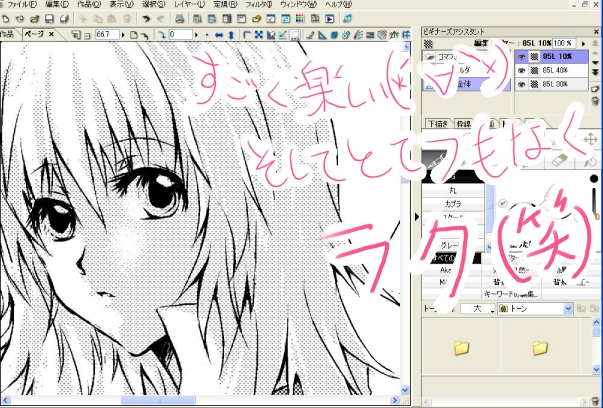
Task: Click the fit-to-window crossed arrows icon
Action: [258, 35]
